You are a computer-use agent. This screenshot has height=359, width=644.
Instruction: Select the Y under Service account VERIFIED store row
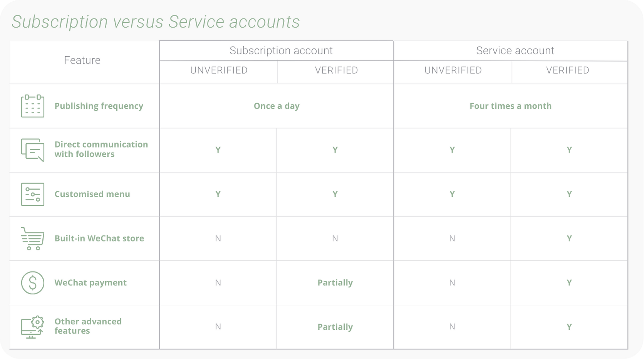[x=569, y=238]
